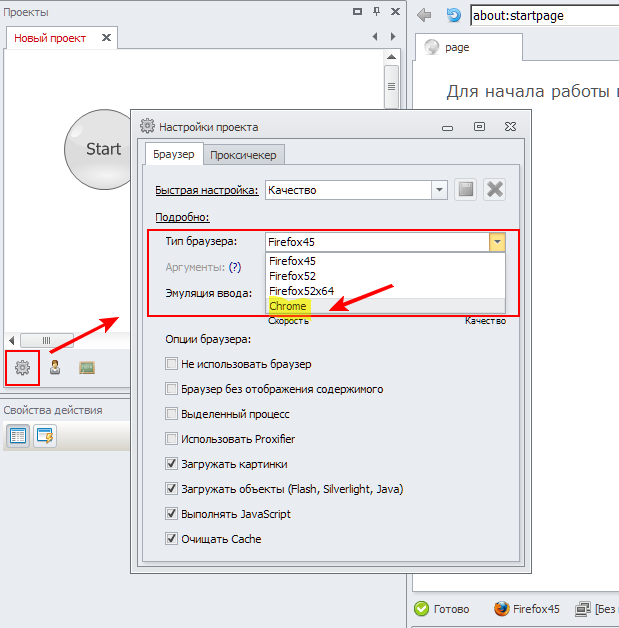This screenshot has height=628, width=619.
Task: Click Эмуляция ввода label
Action: click(x=209, y=293)
